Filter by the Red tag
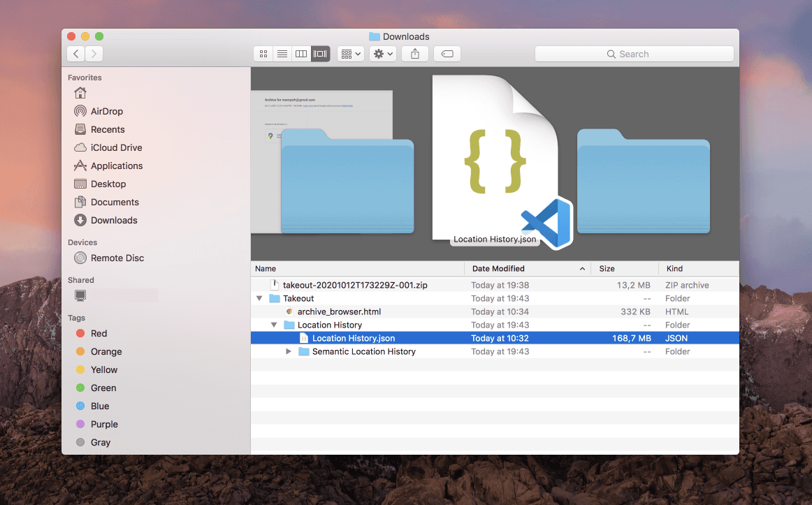 click(99, 333)
